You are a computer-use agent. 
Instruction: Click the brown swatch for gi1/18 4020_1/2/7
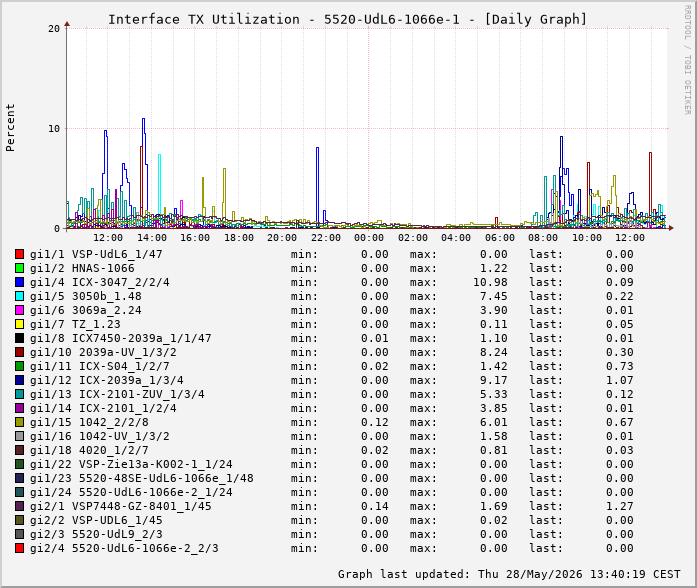point(19,450)
